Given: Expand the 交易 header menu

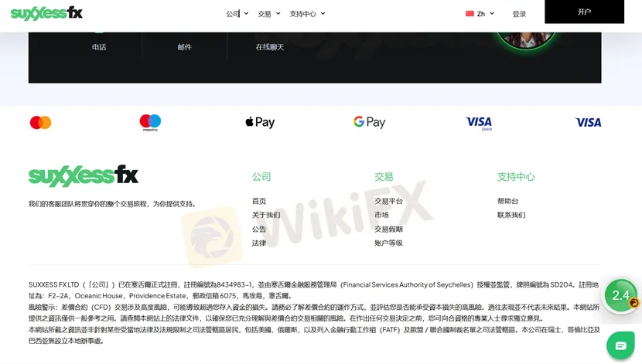Looking at the screenshot, I should pyautogui.click(x=269, y=13).
